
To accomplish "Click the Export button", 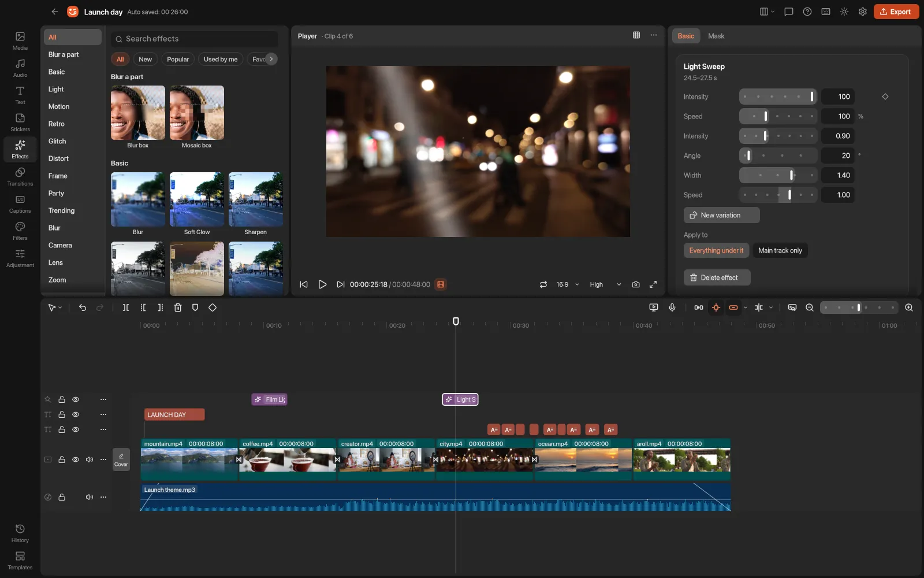I will pos(896,12).
